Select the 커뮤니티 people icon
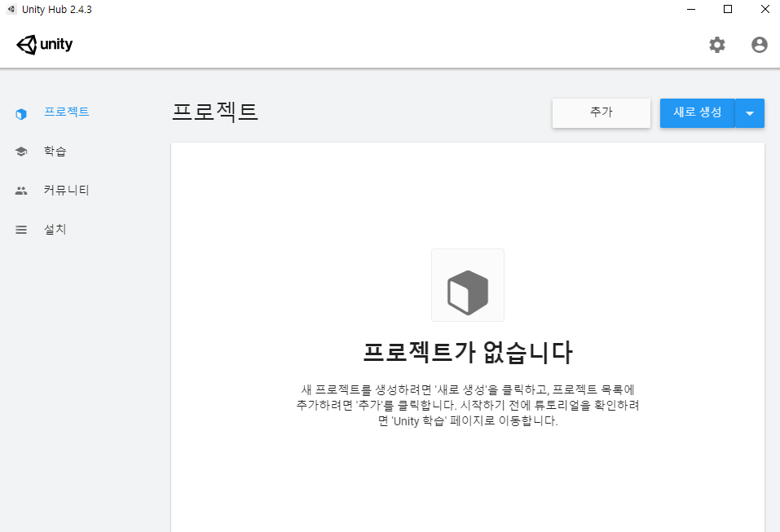This screenshot has width=780, height=532. pyautogui.click(x=21, y=191)
